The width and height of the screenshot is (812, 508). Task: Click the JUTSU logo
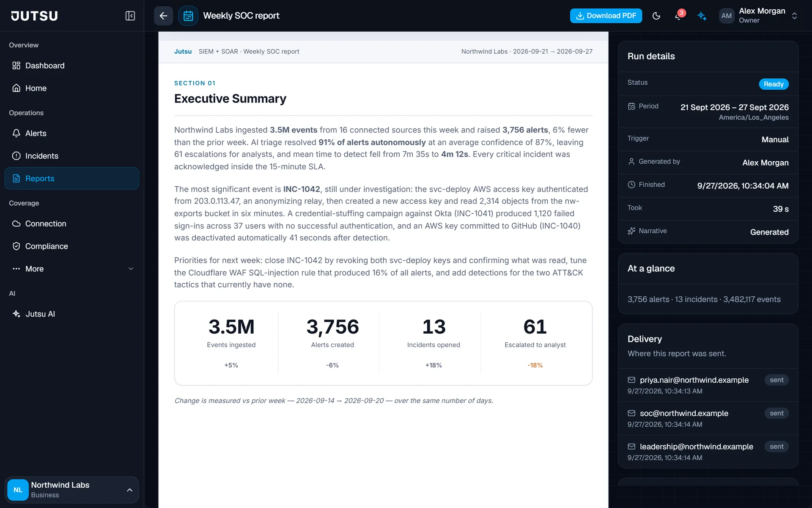[x=34, y=16]
